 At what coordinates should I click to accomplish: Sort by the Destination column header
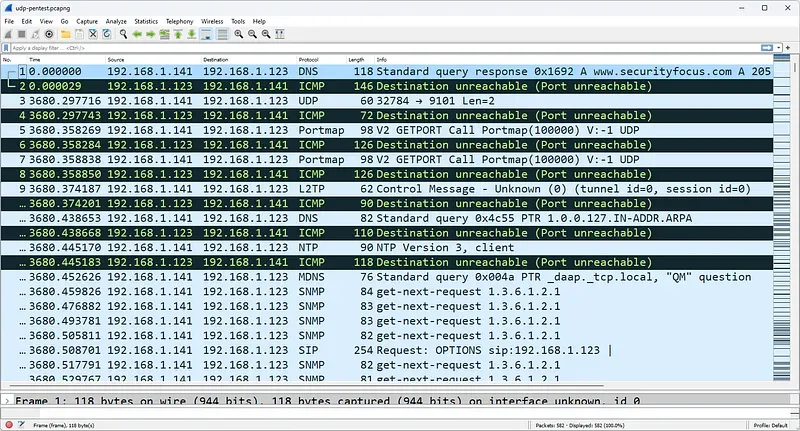(248, 60)
